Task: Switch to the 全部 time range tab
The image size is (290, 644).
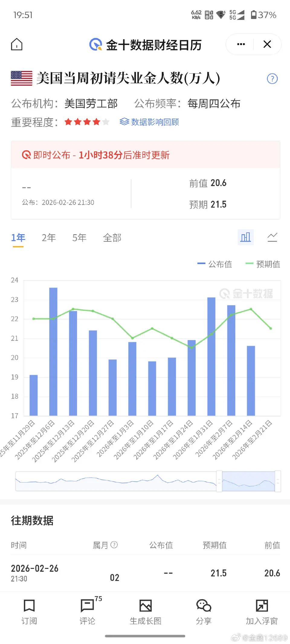Action: (x=112, y=238)
